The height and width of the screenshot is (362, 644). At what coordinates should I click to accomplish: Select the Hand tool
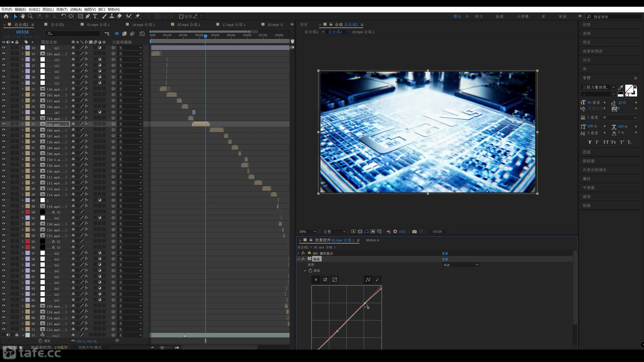(23, 16)
